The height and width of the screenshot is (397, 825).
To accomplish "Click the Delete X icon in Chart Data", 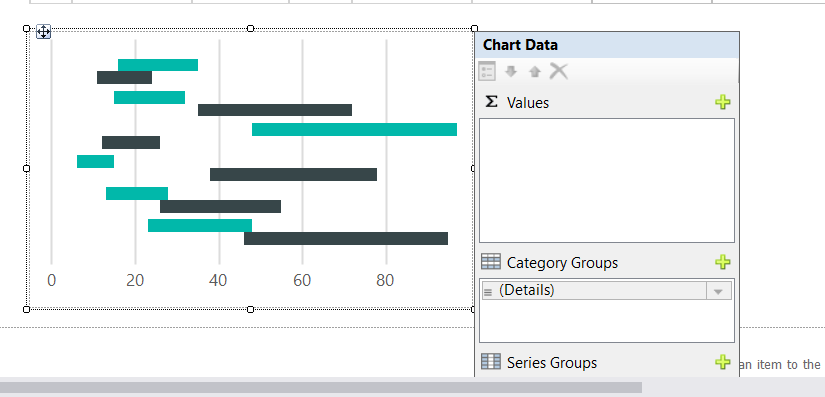I will point(559,70).
